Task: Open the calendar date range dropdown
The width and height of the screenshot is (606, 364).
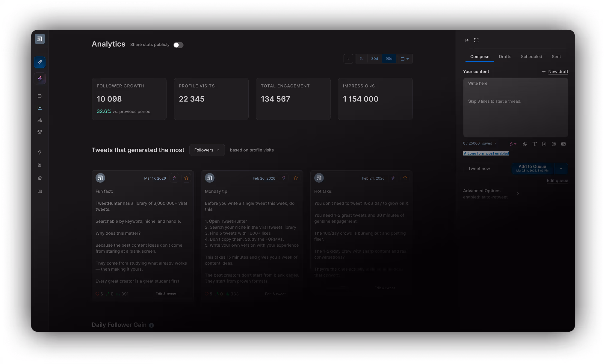Action: point(404,59)
